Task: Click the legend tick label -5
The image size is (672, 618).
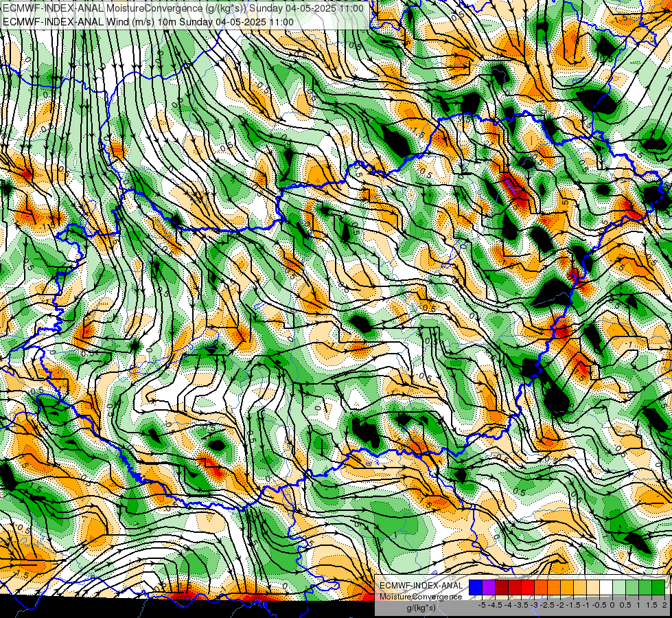Action: click(482, 605)
